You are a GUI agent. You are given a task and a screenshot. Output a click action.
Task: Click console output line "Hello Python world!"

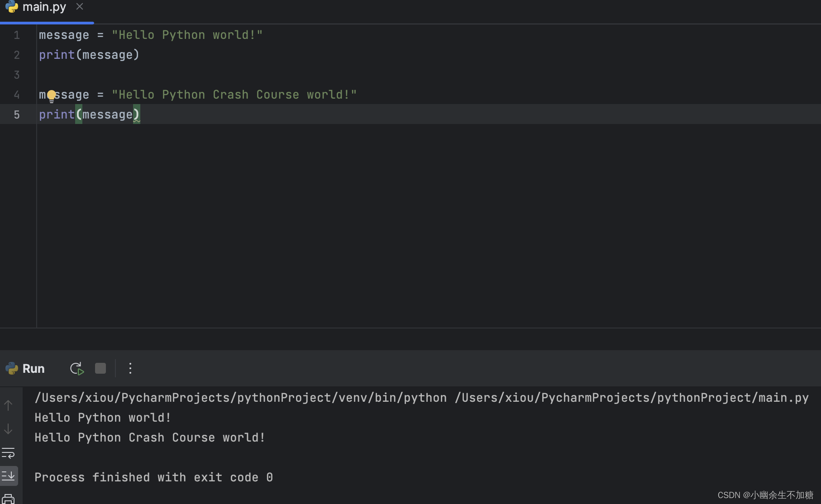pyautogui.click(x=103, y=418)
